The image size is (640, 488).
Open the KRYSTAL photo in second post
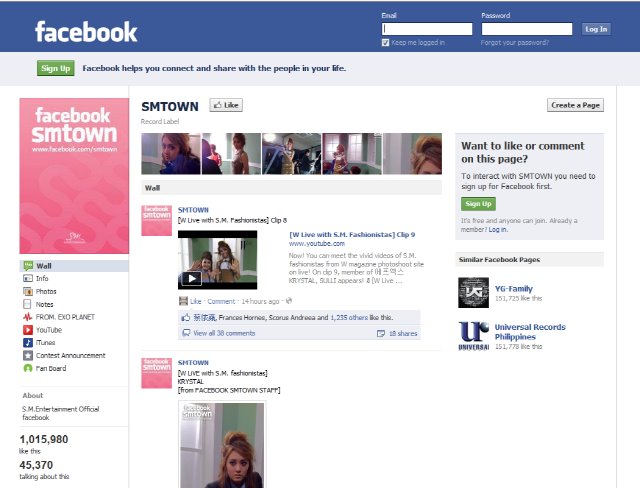tap(222, 445)
